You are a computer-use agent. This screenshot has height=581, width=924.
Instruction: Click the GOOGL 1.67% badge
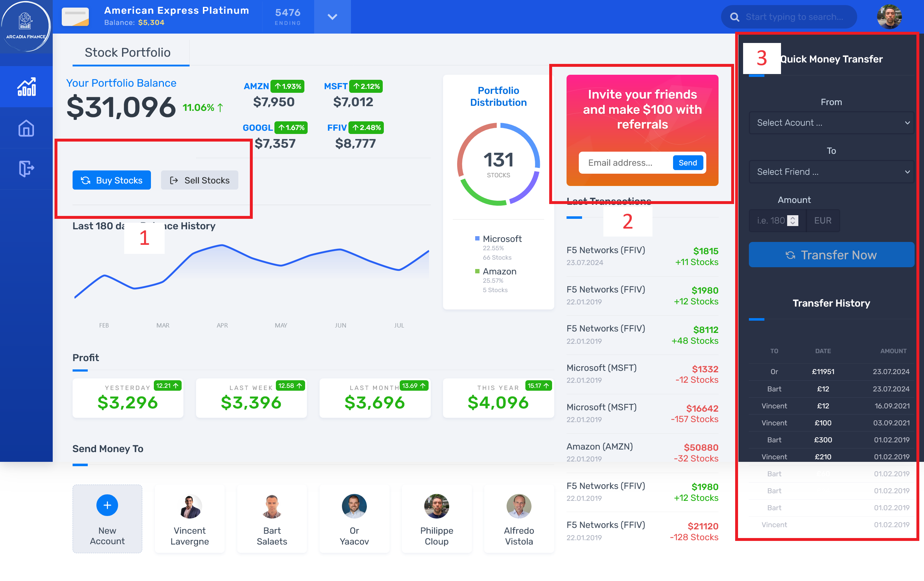coord(291,127)
